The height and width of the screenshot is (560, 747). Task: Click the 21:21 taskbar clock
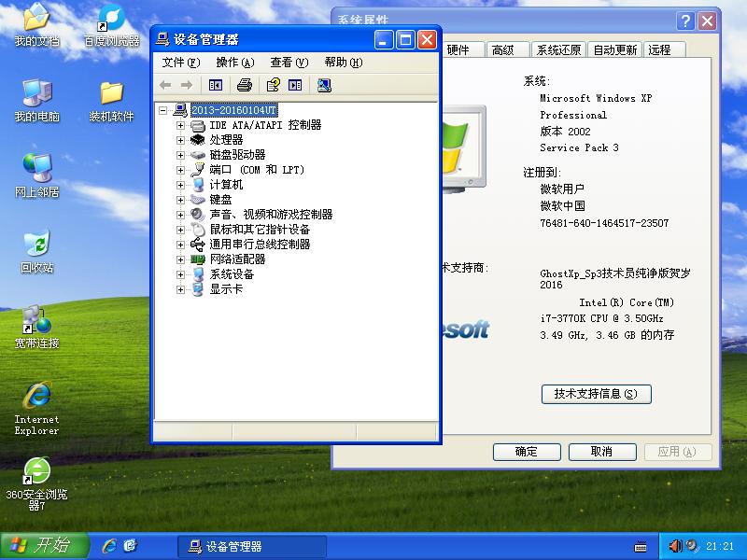coord(720,546)
